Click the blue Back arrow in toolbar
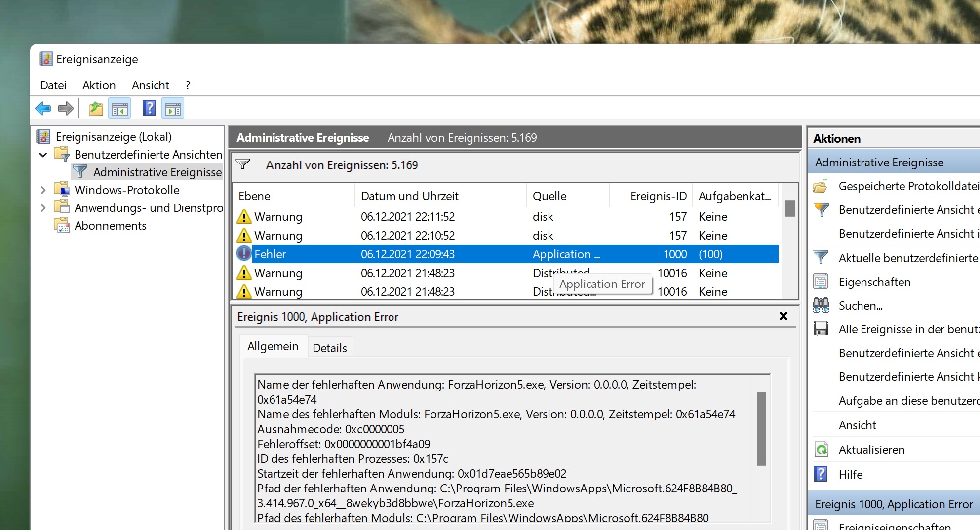Image resolution: width=980 pixels, height=530 pixels. click(x=43, y=109)
